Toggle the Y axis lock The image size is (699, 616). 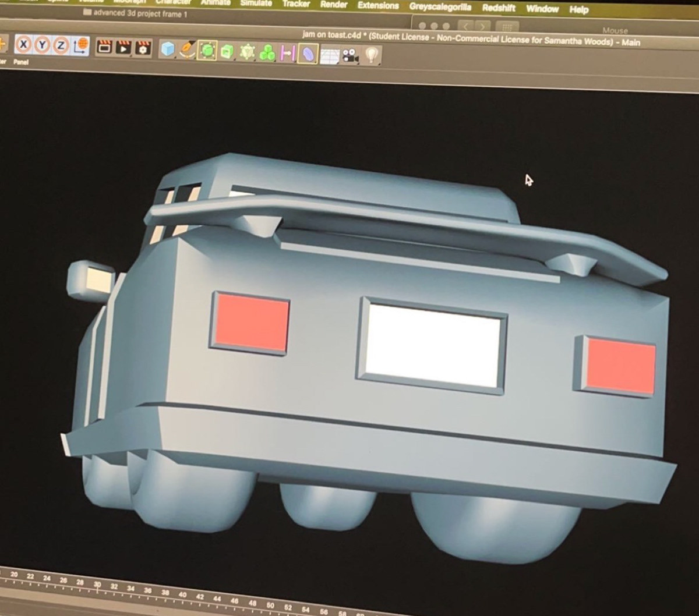[42, 45]
